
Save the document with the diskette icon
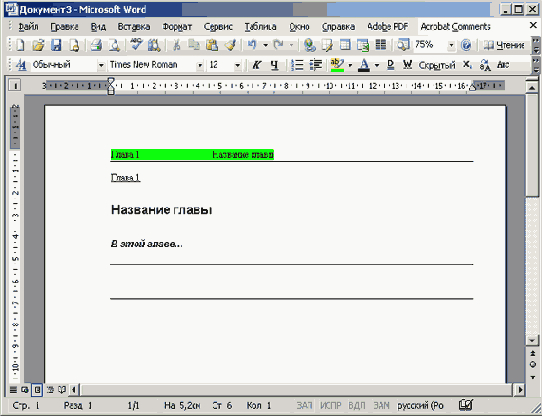[56, 45]
